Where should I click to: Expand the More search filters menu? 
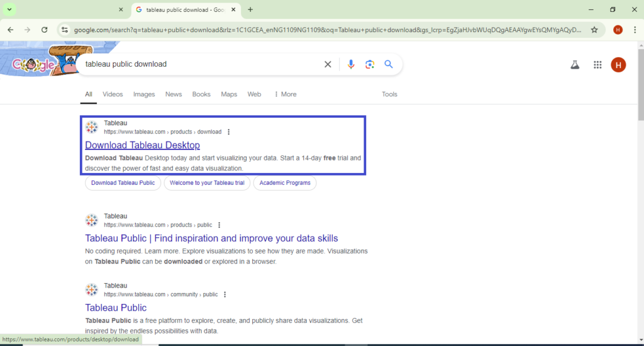coord(285,94)
